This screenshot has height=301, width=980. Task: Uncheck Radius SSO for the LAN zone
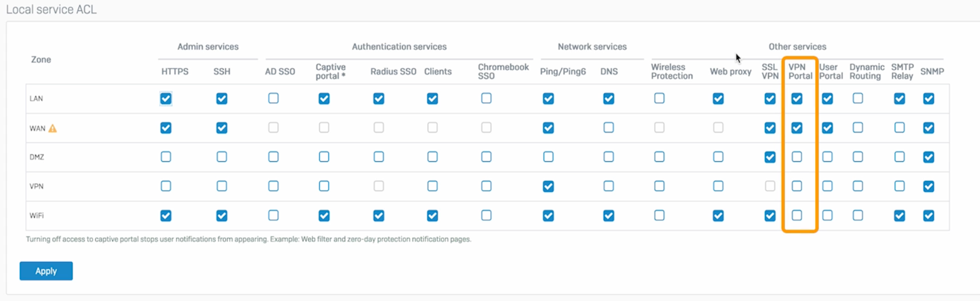coord(378,99)
